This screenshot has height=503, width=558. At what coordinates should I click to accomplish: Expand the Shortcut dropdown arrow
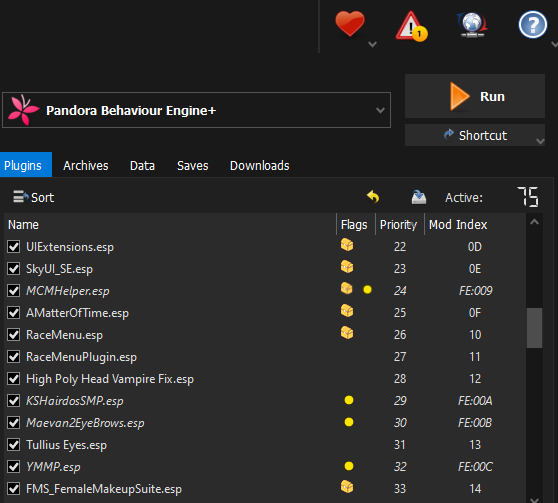click(540, 141)
